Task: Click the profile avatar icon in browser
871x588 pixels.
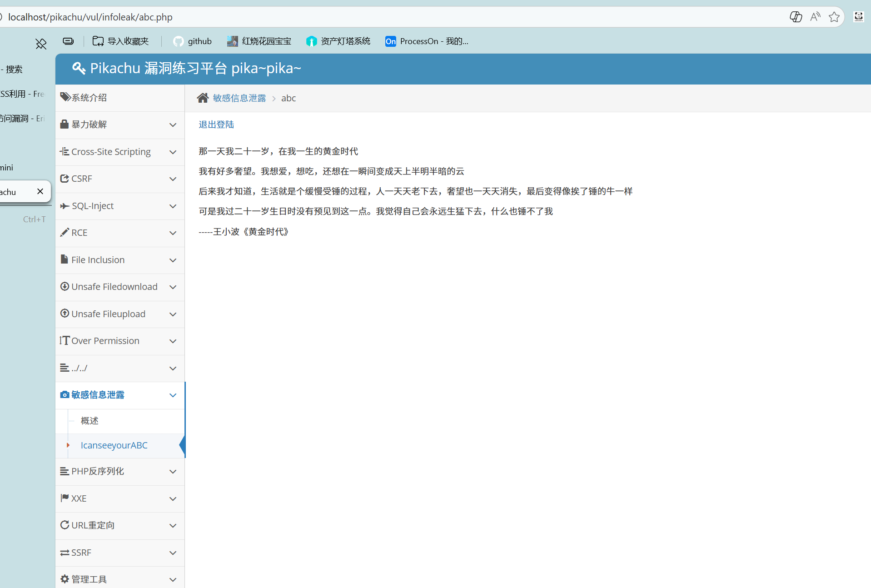Action: click(x=858, y=17)
